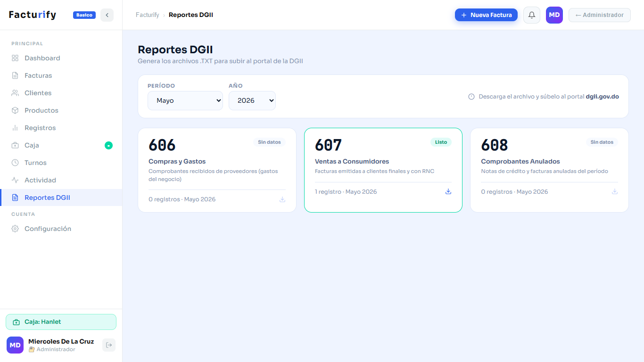Click the info icon beside the download hint
Image resolution: width=644 pixels, height=362 pixels.
pos(471,97)
